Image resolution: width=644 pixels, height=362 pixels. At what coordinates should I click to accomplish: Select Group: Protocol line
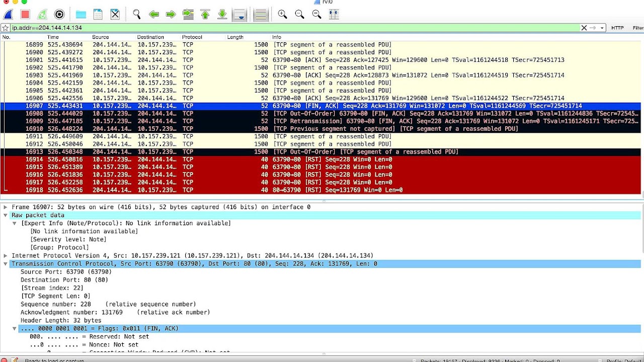pos(59,247)
